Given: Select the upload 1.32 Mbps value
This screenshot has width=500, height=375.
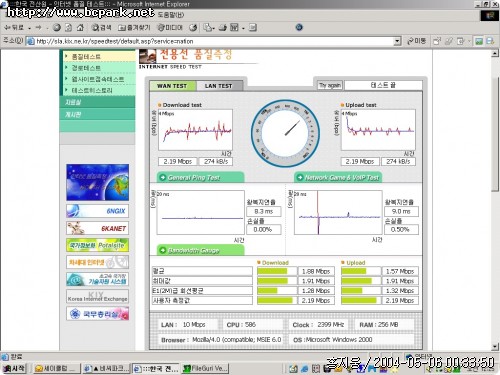Looking at the screenshot, I should pos(400,291).
